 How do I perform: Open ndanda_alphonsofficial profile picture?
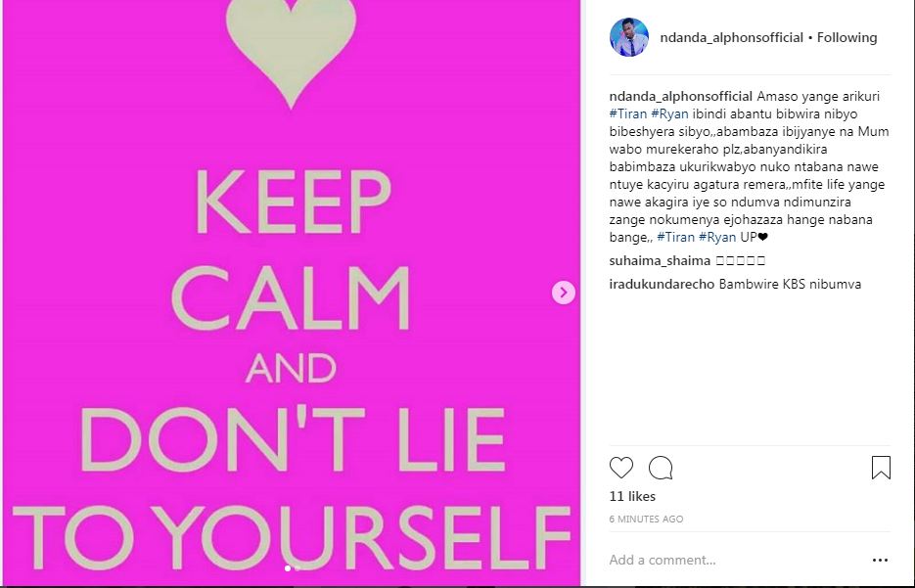629,37
